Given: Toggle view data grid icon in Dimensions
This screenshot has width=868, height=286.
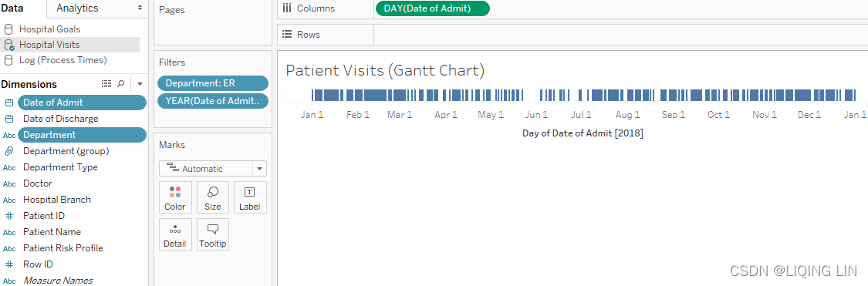Looking at the screenshot, I should pos(106,83).
